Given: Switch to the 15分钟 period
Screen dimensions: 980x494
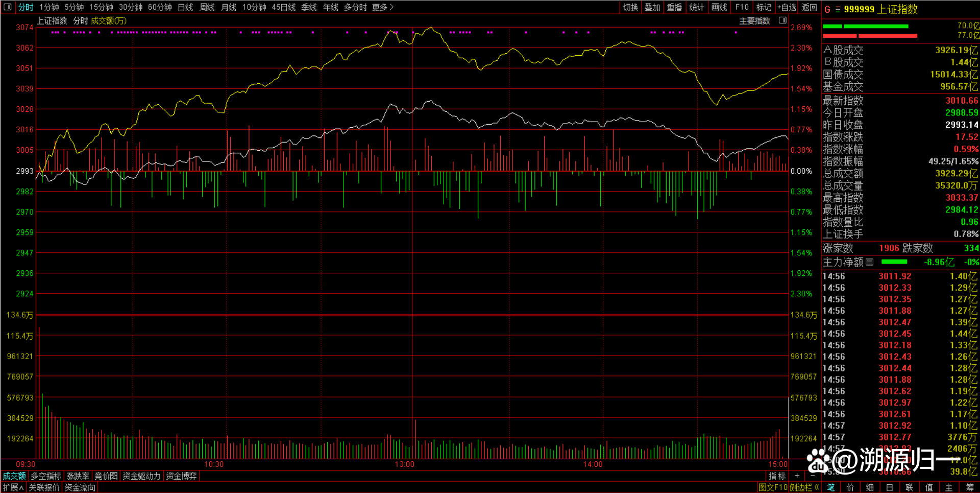Looking at the screenshot, I should tap(101, 7).
